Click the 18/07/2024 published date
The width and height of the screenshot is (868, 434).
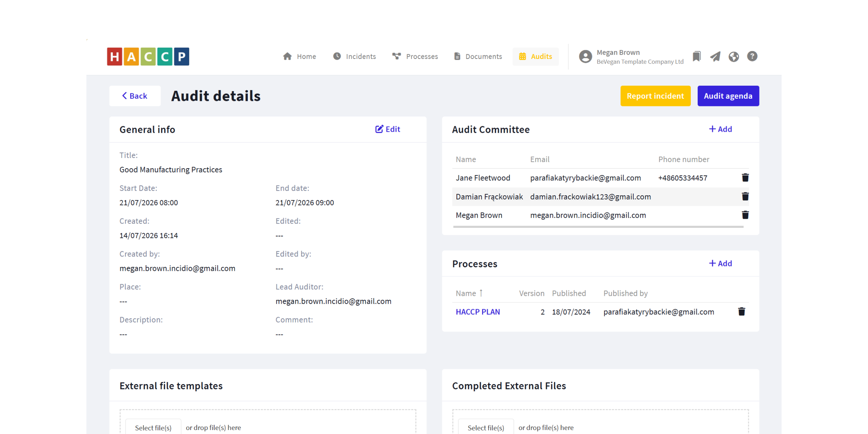pos(571,312)
